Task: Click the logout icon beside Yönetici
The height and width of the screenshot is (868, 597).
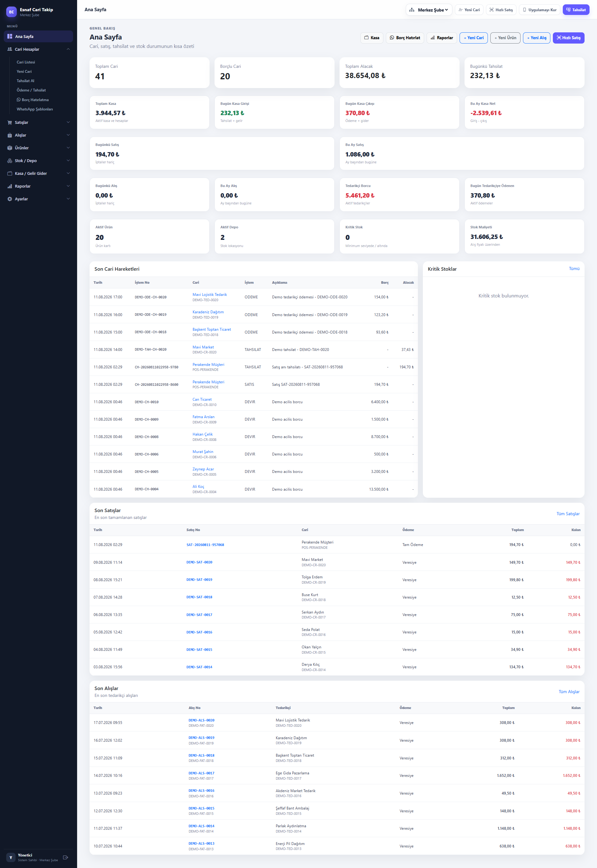Action: (x=66, y=857)
